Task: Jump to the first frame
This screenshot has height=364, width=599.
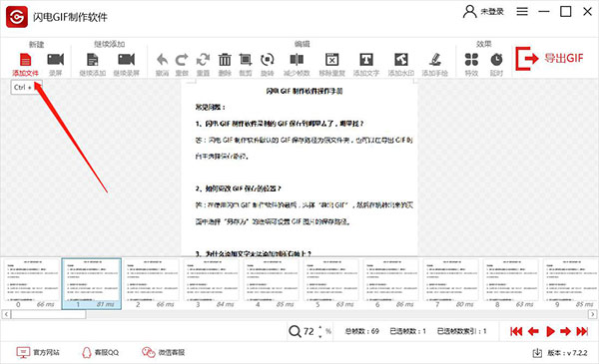Action: 516,331
